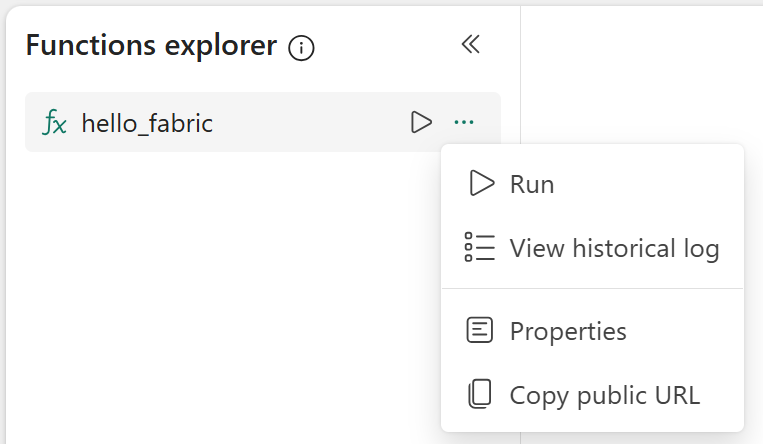Click the play triangle icon in Run entry

click(481, 184)
